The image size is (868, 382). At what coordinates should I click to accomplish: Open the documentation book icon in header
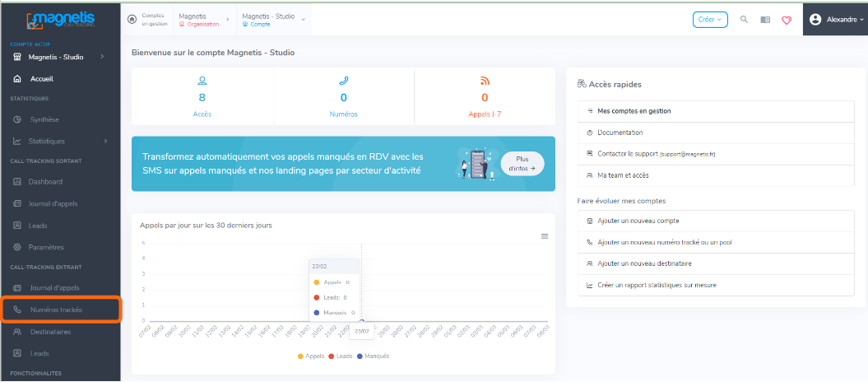(765, 20)
